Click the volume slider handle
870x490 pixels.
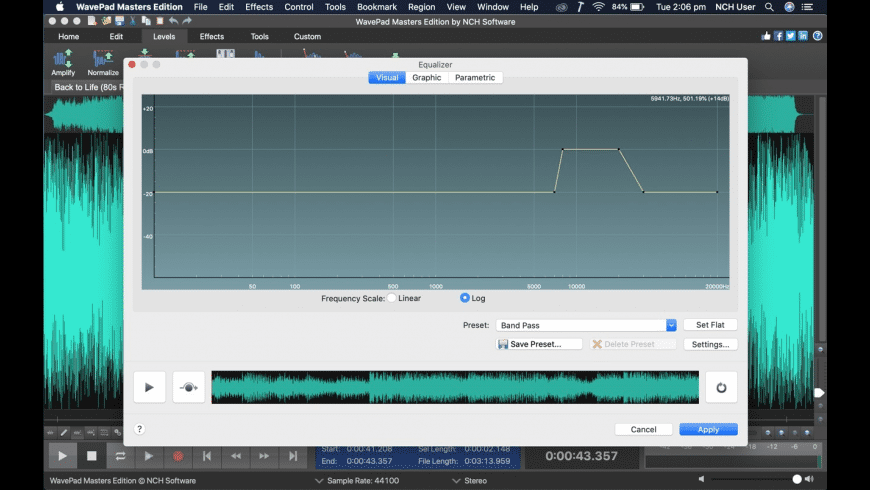pyautogui.click(x=797, y=480)
